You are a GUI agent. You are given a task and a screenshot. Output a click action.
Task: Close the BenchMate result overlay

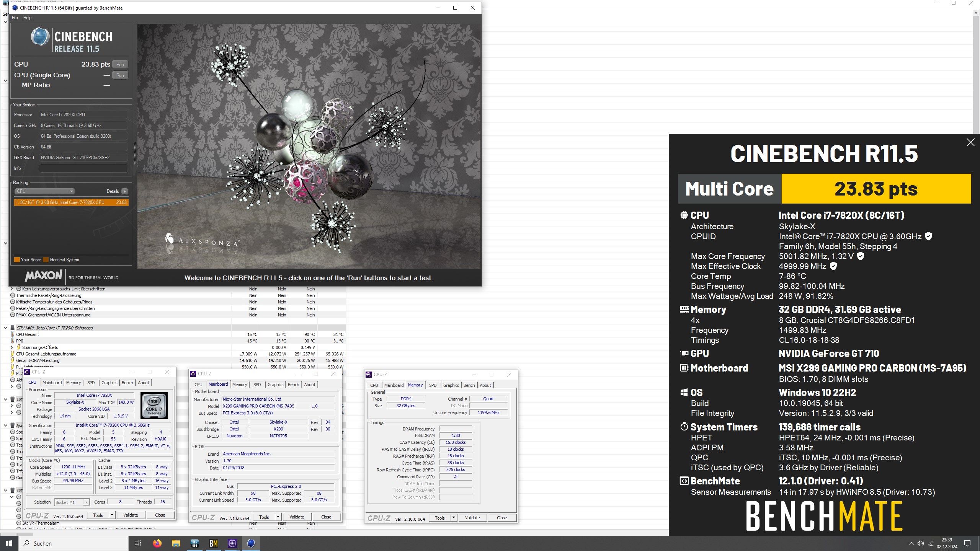(970, 142)
